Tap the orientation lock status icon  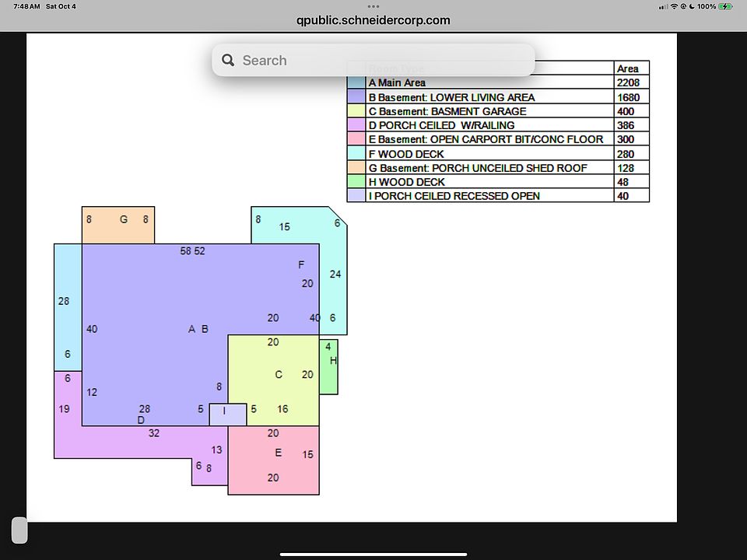(x=682, y=6)
